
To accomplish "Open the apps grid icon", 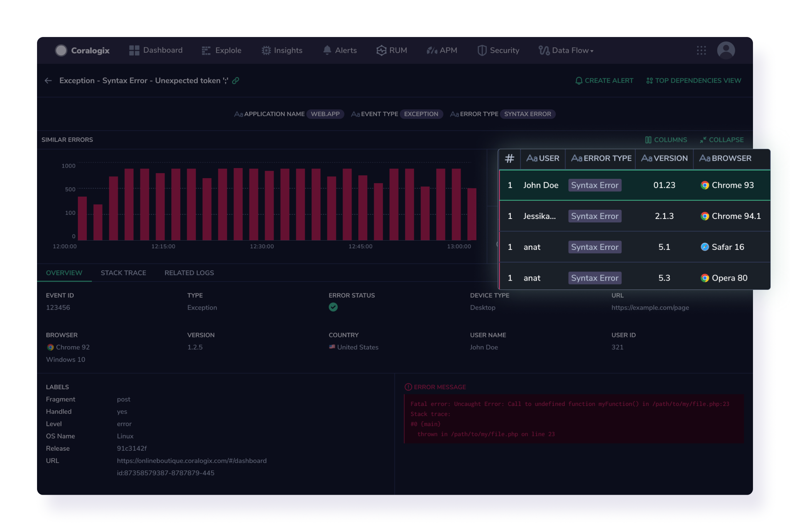I will 701,51.
